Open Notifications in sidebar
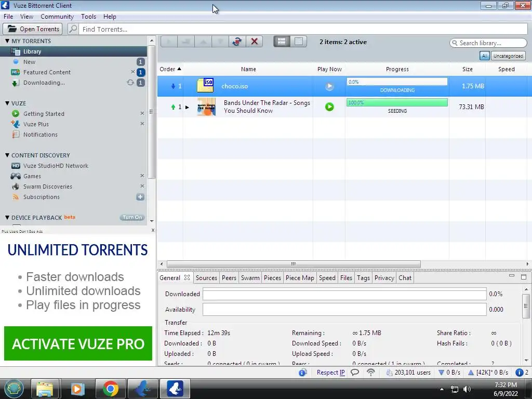The width and height of the screenshot is (532, 399). click(x=73, y=135)
